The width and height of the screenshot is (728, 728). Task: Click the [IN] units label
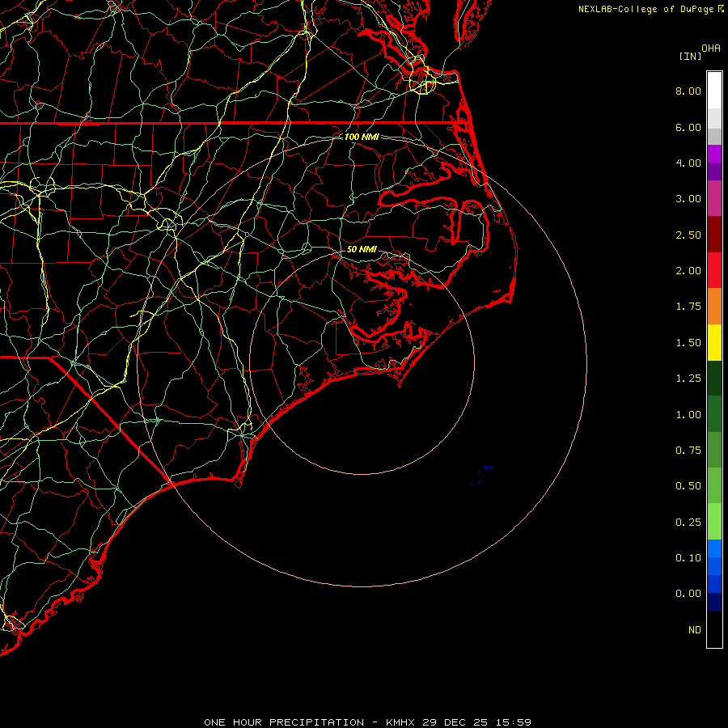690,56
